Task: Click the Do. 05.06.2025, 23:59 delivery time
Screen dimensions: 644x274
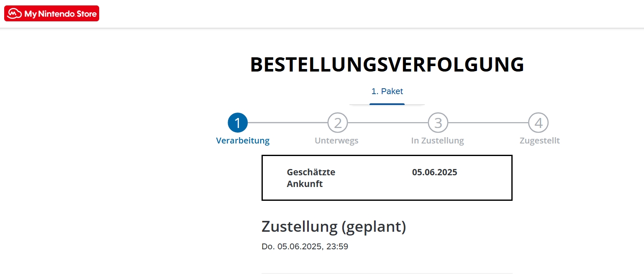Action: click(305, 246)
